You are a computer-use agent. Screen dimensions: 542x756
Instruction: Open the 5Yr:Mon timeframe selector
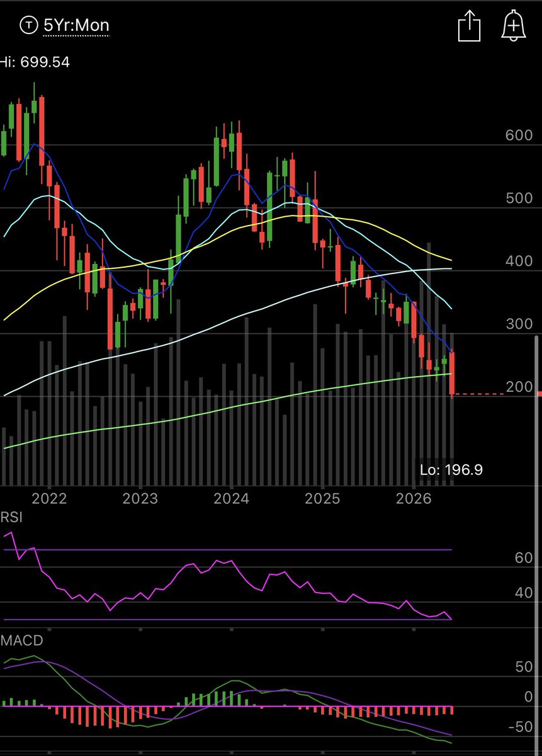point(76,26)
